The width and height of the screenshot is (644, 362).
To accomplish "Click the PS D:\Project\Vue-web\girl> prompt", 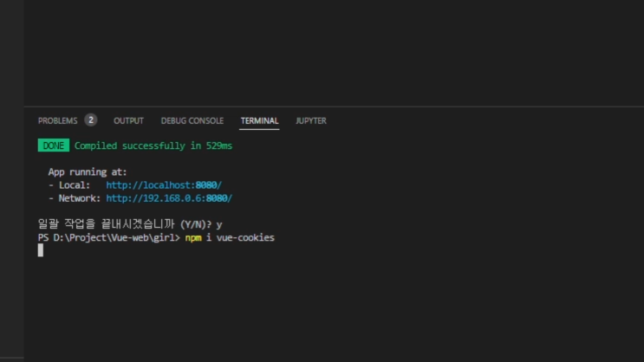I will coord(109,237).
